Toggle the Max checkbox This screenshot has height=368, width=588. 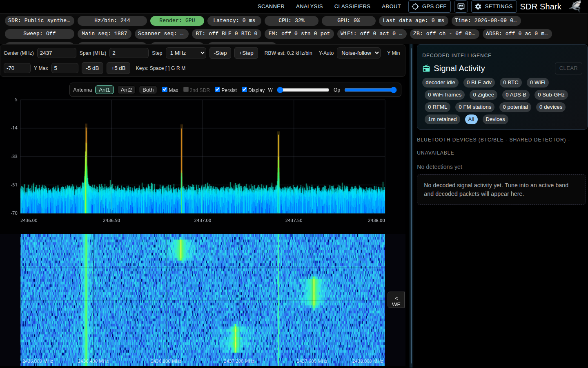pyautogui.click(x=165, y=89)
